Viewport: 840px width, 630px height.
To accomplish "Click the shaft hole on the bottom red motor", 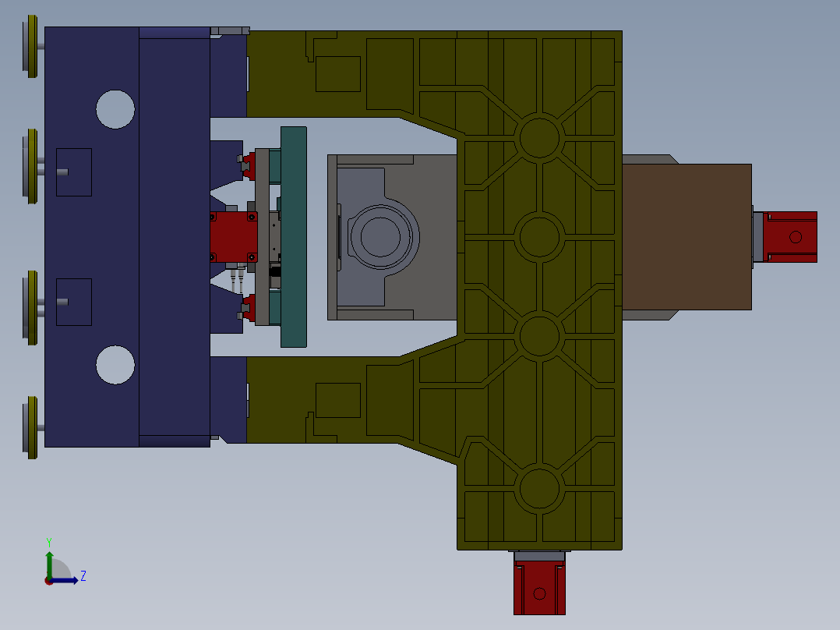I will 539,593.
